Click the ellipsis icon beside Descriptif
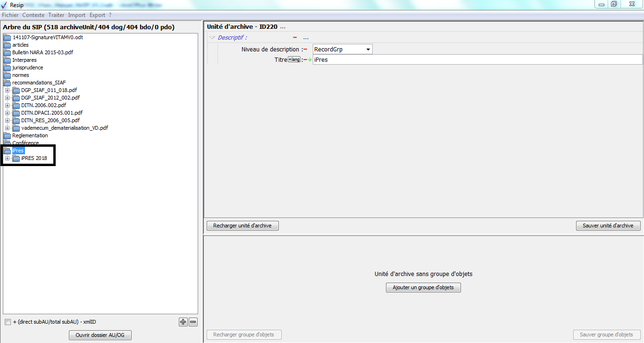 306,38
